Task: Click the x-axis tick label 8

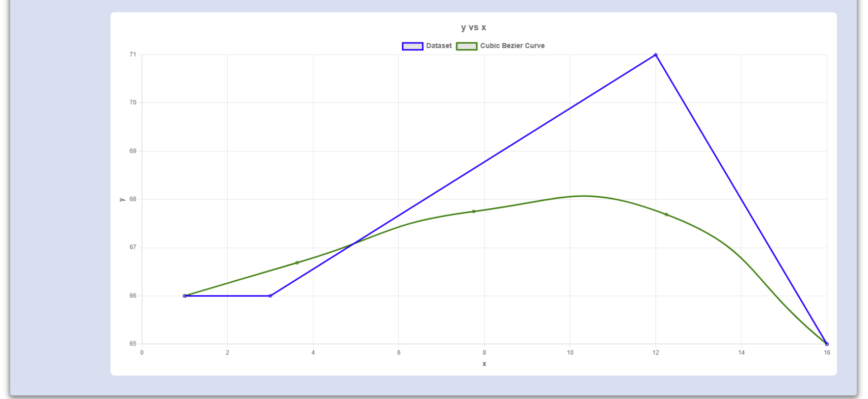Action: 484,353
